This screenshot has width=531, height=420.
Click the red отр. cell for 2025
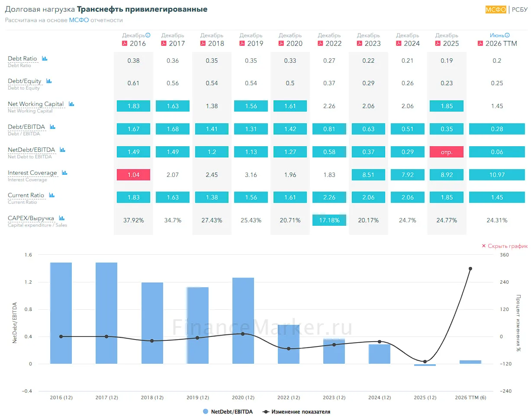tap(447, 152)
